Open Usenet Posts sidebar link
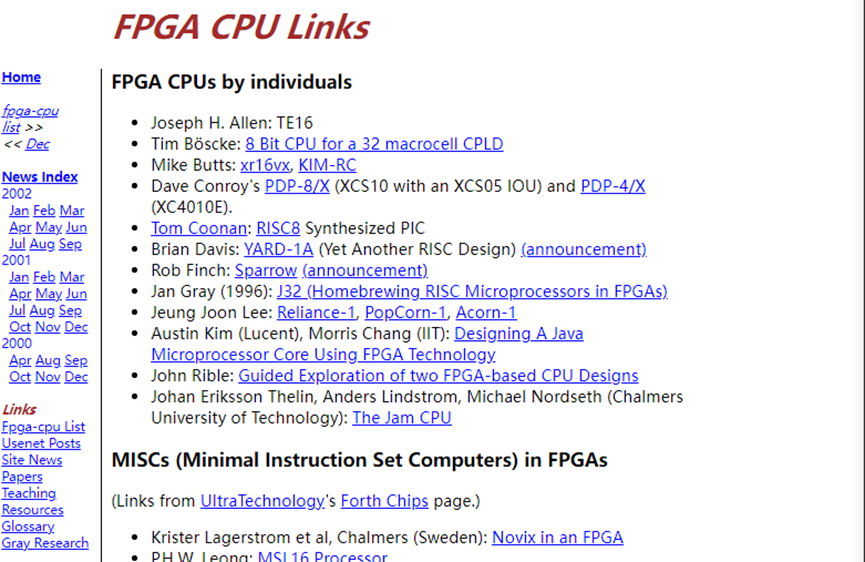Screen dimensions: 865x562 pos(41,443)
